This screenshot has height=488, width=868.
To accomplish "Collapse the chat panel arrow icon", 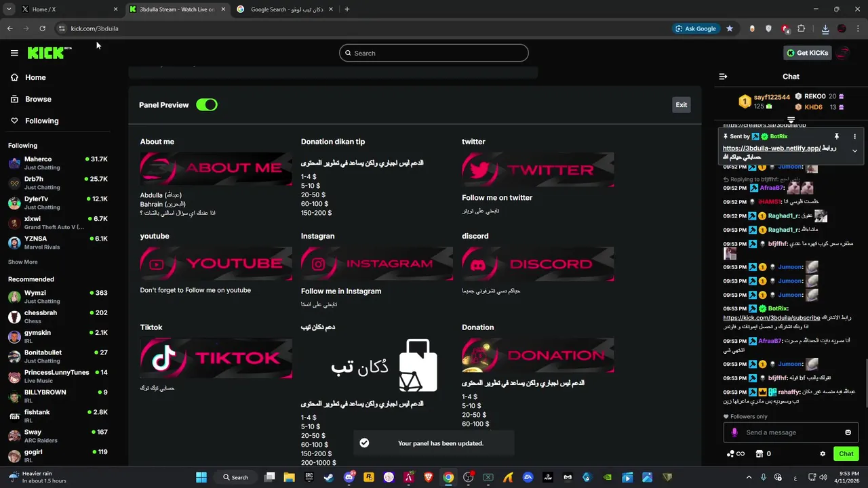I will pyautogui.click(x=723, y=77).
